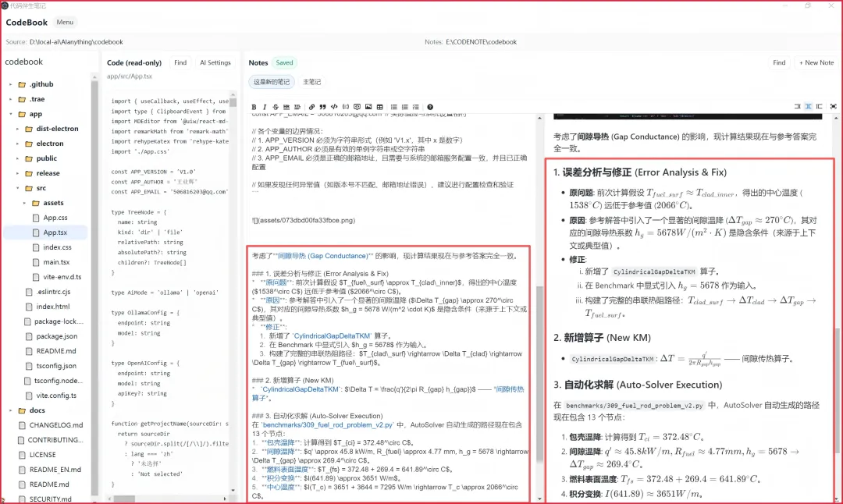This screenshot has width=843, height=504.
Task: Switch to the 主笔记 note tab
Action: 311,82
